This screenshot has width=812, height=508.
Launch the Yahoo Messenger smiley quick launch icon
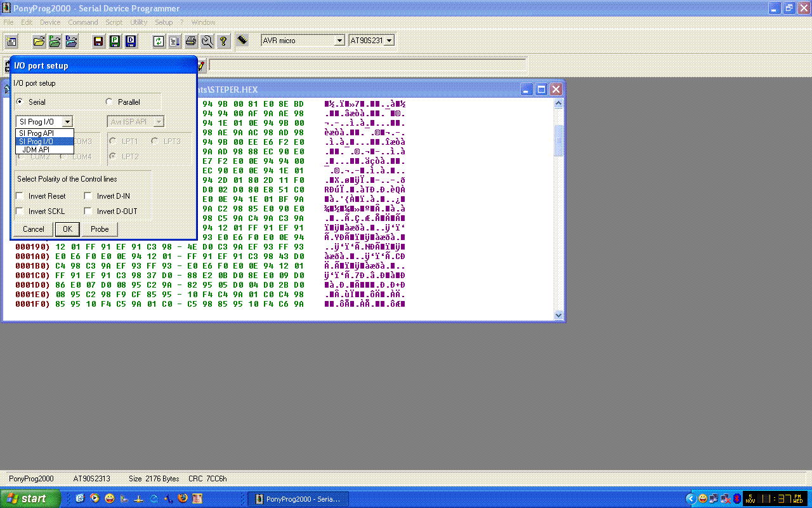pyautogui.click(x=110, y=498)
